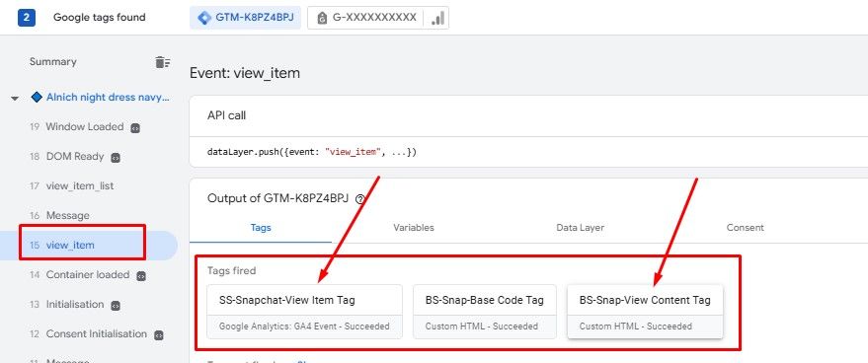Switch to the Variables tab

[414, 228]
